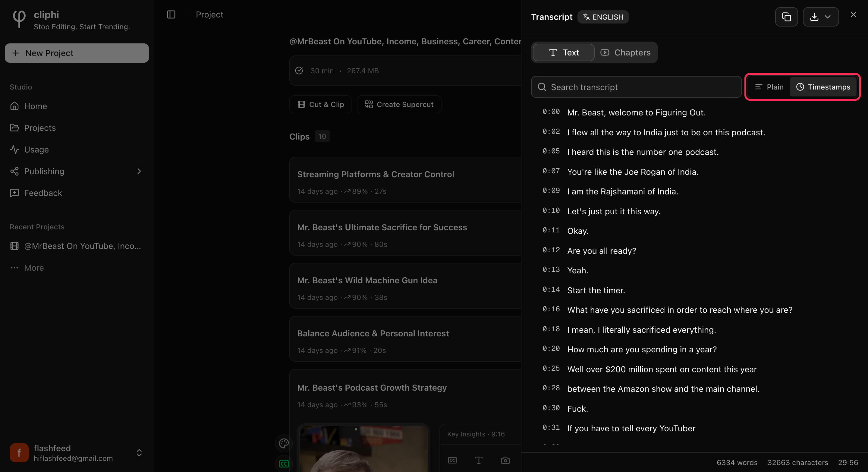Select the Text tab
Screen dimensions: 868x472
pos(563,52)
